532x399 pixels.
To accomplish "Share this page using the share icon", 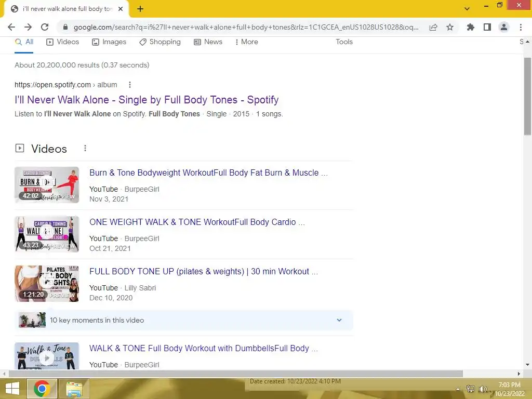I will pos(433,27).
